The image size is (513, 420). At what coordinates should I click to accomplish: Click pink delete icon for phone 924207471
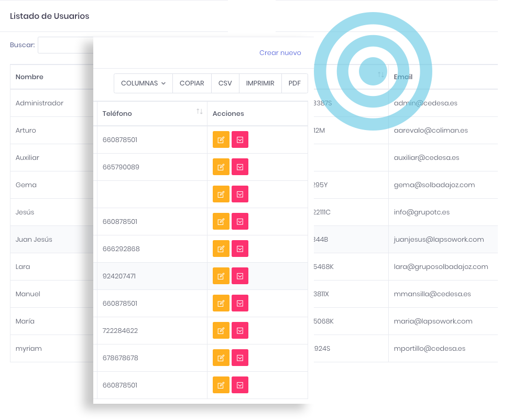click(x=240, y=276)
